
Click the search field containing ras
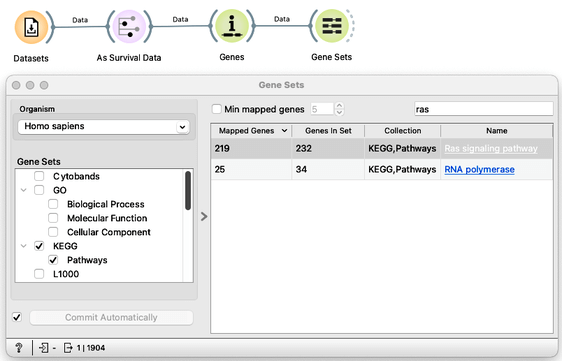(484, 109)
